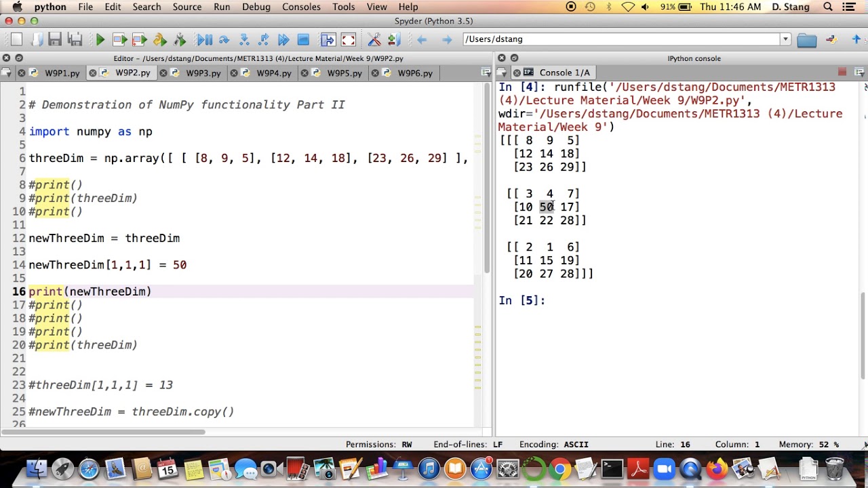Close the Console 1/A tab
The height and width of the screenshot is (488, 868).
(517, 73)
